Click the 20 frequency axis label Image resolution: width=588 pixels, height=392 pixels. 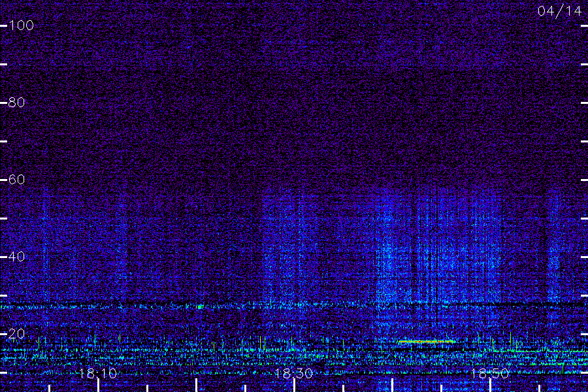16,333
